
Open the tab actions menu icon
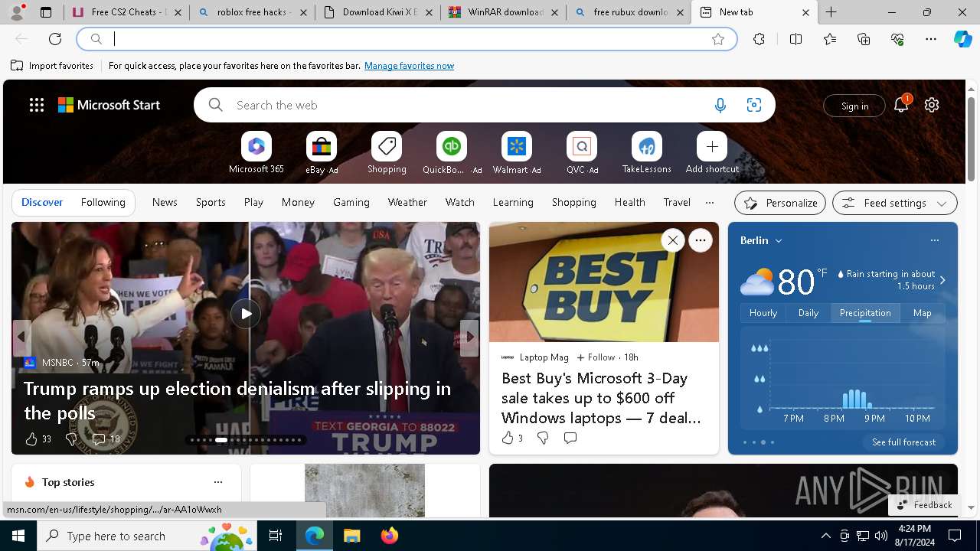pos(46,12)
